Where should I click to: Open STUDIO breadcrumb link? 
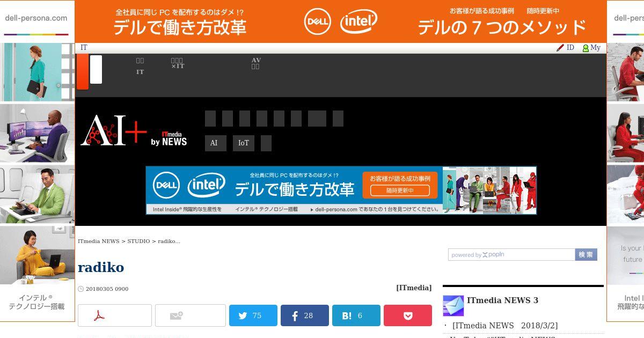[138, 241]
